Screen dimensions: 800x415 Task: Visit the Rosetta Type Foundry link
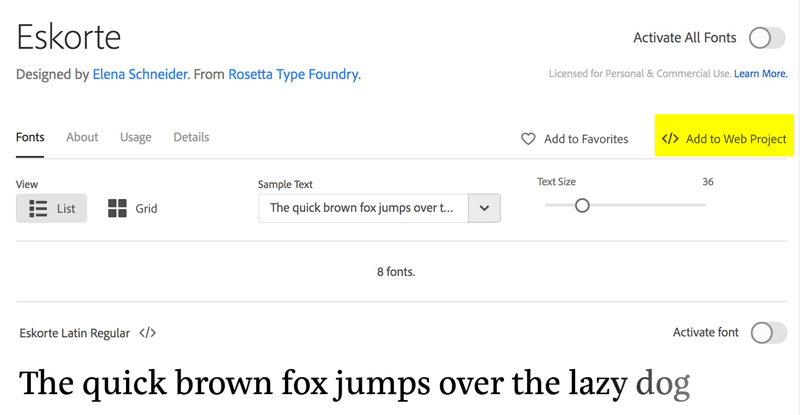[x=293, y=74]
